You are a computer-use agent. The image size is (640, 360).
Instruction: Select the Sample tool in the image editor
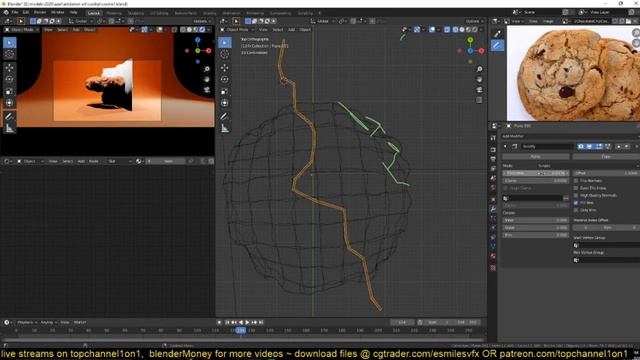click(497, 34)
